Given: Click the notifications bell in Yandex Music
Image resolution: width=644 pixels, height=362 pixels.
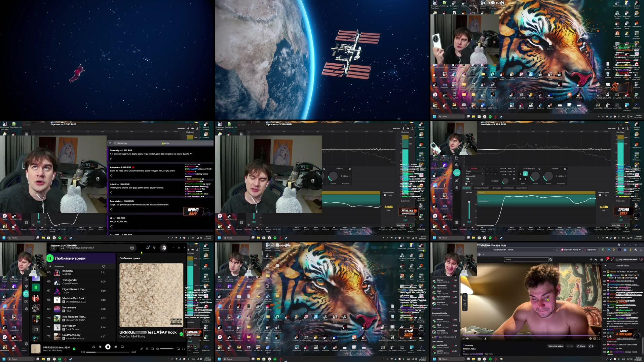Looking at the screenshot, I should 148,248.
